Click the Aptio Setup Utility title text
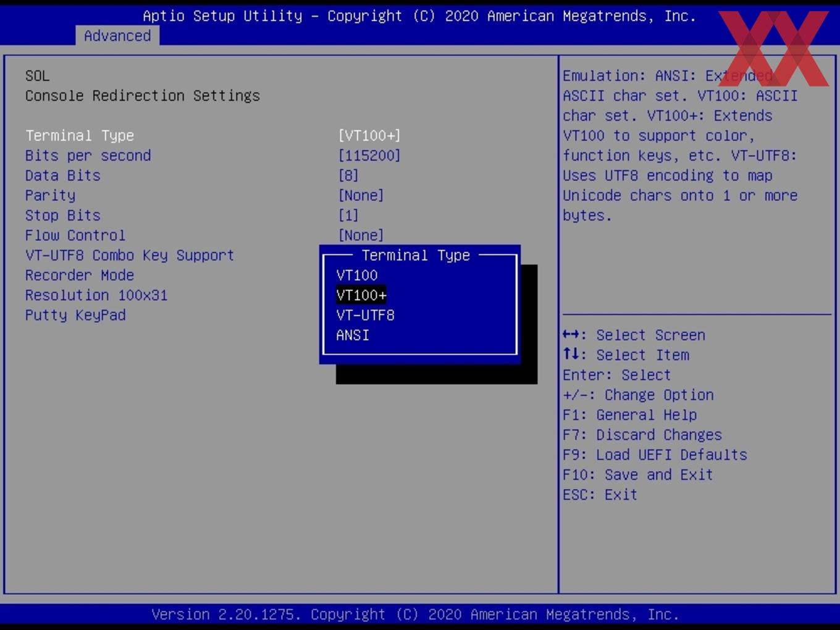The width and height of the screenshot is (840, 630). pos(420,16)
